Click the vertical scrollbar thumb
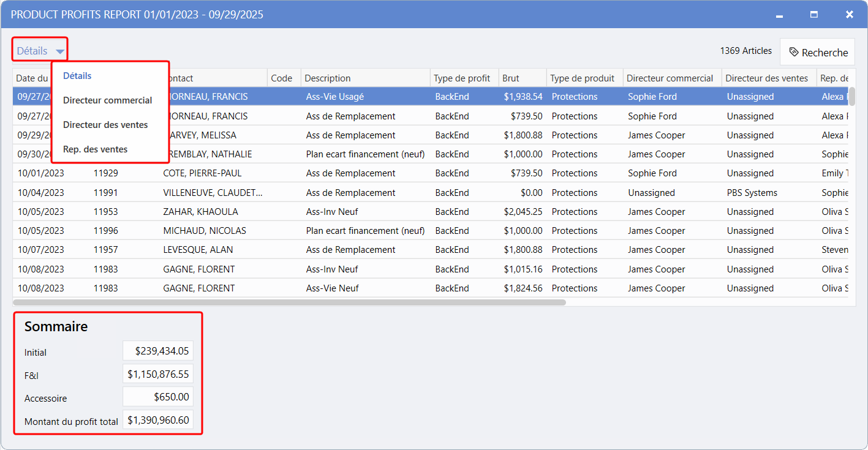 [851, 97]
